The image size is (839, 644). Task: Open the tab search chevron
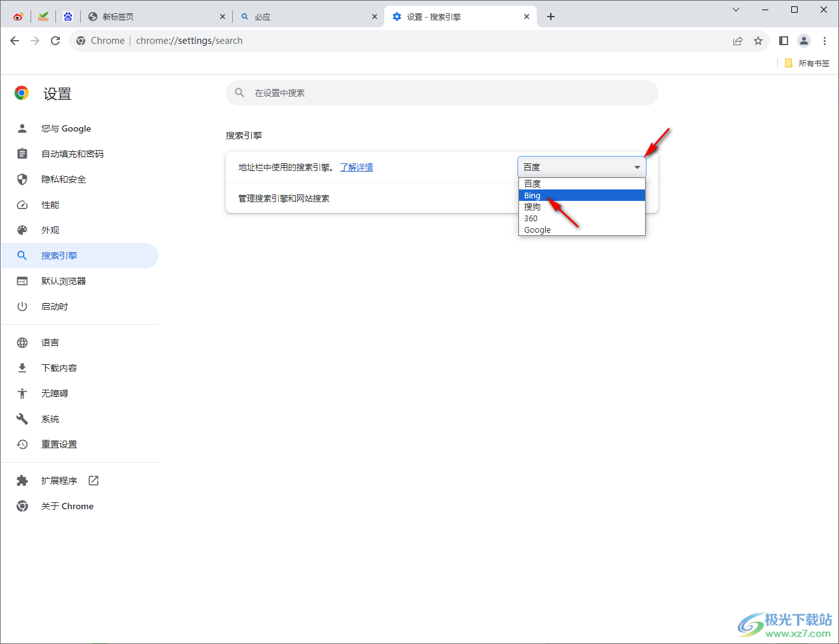(736, 10)
